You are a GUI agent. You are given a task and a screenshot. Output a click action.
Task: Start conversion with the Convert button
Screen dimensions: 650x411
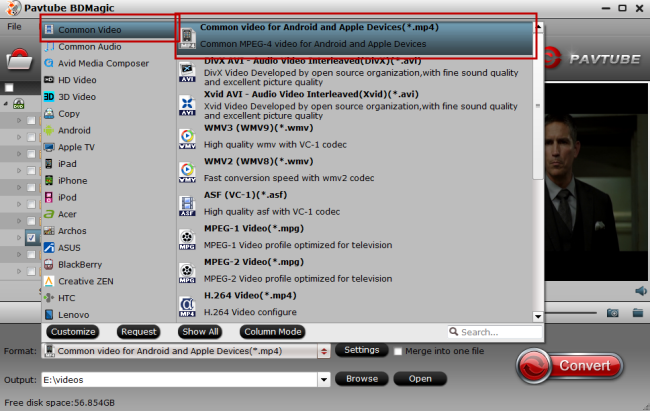click(x=570, y=366)
